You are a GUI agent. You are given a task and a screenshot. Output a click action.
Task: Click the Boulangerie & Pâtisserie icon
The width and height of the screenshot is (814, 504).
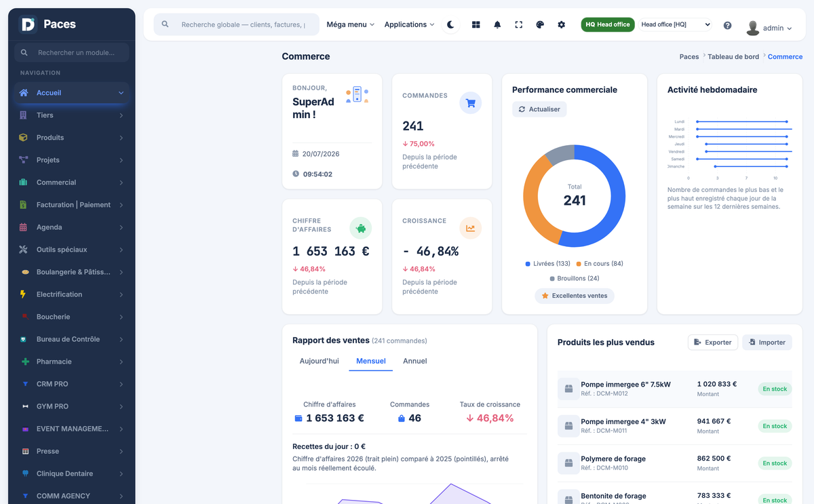click(25, 272)
